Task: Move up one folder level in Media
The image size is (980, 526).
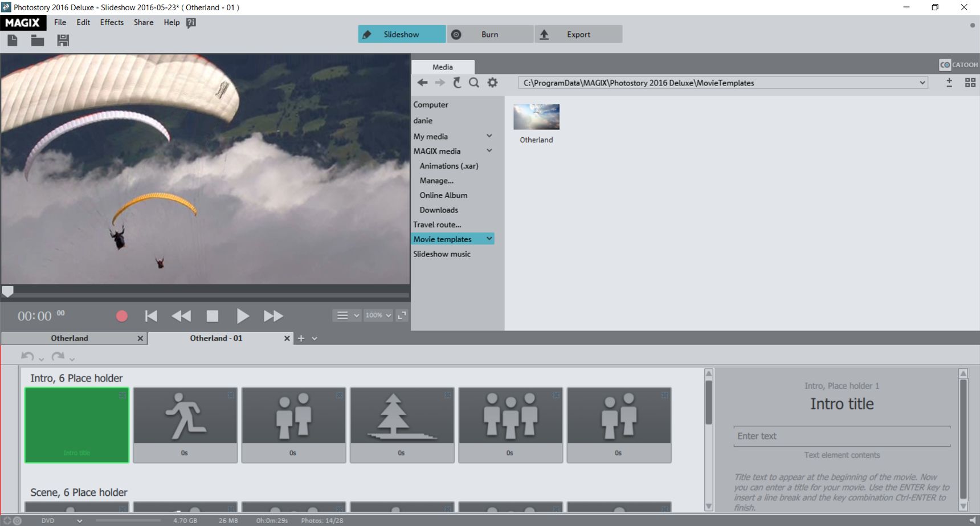Action: pyautogui.click(x=457, y=83)
